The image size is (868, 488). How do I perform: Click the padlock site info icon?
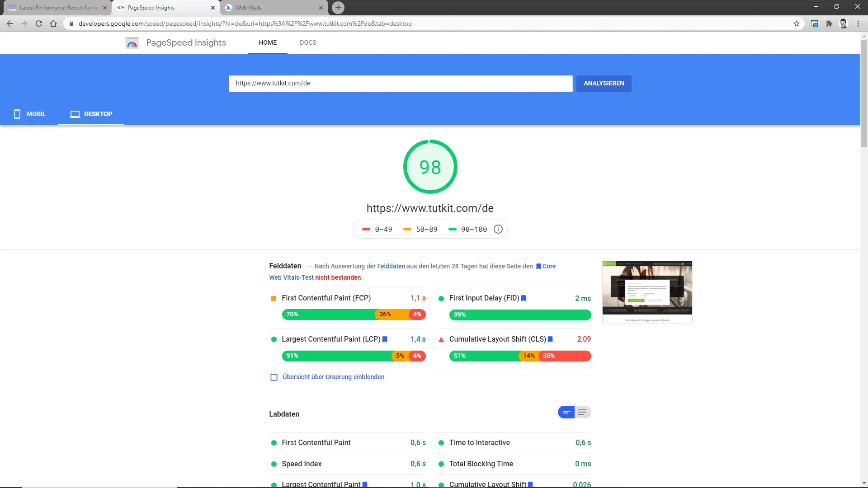pyautogui.click(x=71, y=23)
